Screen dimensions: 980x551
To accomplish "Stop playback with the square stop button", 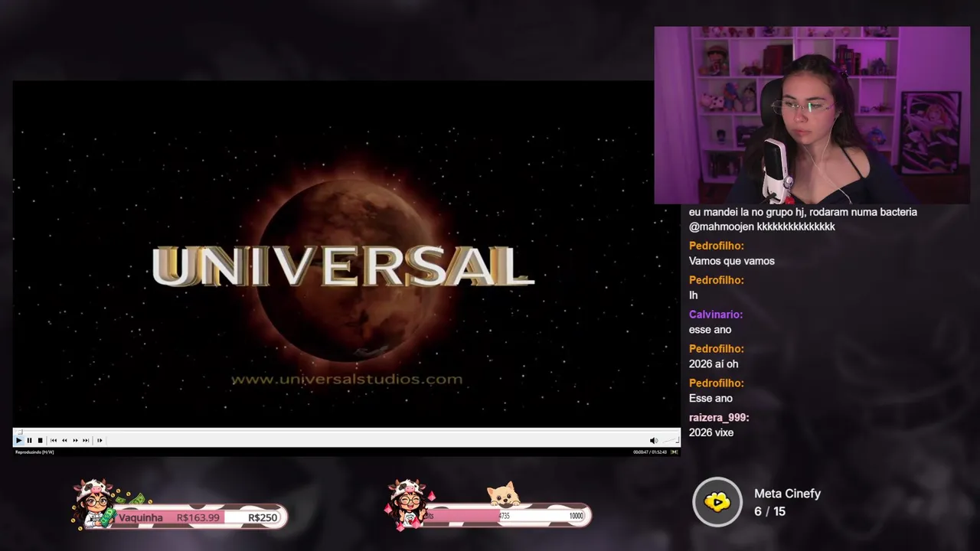I will tap(41, 440).
